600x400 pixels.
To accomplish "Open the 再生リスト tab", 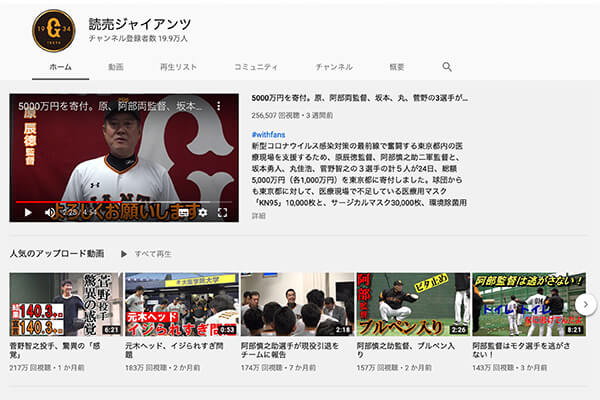I will click(178, 67).
